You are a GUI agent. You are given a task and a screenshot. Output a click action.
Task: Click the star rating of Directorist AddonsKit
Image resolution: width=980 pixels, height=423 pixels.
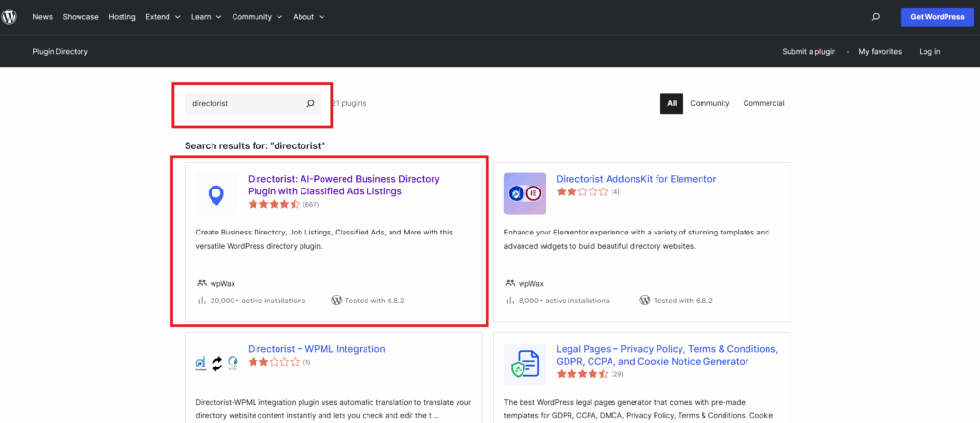click(x=583, y=191)
